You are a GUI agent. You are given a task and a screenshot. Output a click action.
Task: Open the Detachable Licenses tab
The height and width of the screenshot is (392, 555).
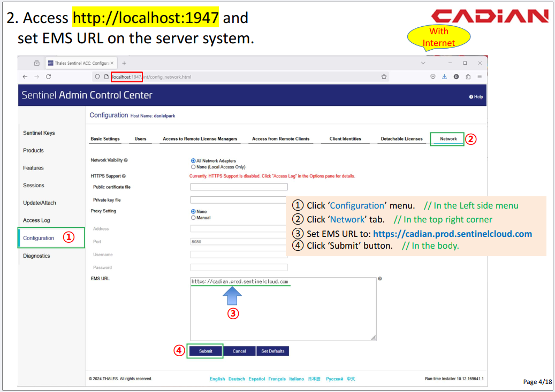point(401,139)
